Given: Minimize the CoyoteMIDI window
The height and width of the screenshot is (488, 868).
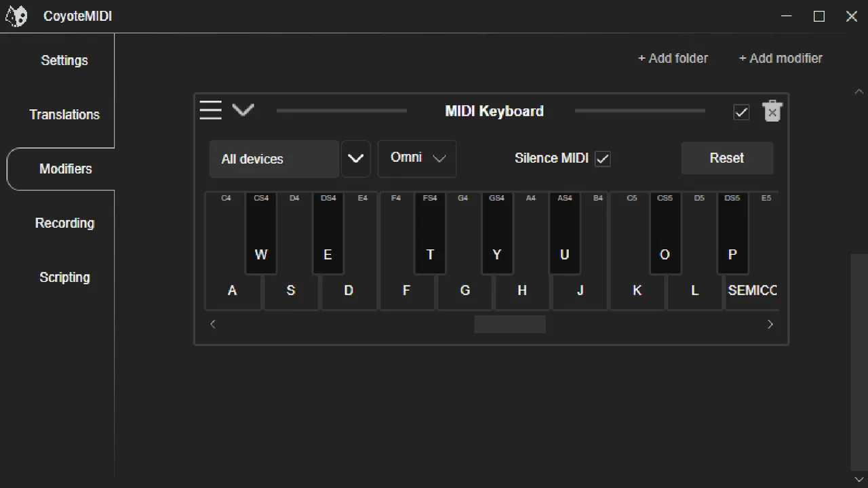Looking at the screenshot, I should click(x=787, y=16).
